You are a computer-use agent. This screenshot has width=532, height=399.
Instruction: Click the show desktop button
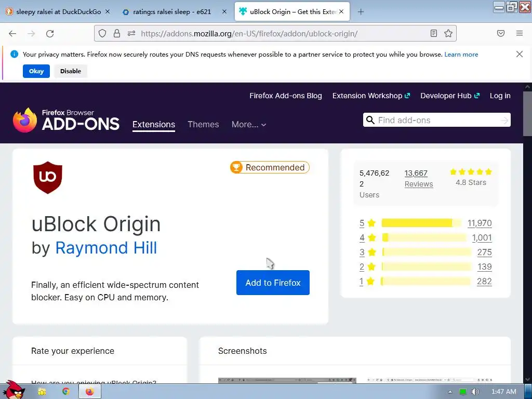coord(528,391)
